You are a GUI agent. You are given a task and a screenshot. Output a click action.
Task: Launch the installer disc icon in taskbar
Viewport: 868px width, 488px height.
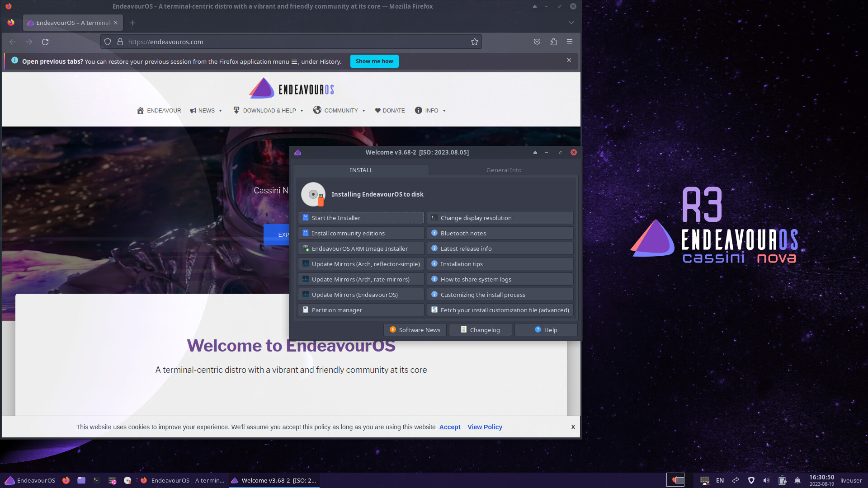pyautogui.click(x=127, y=480)
